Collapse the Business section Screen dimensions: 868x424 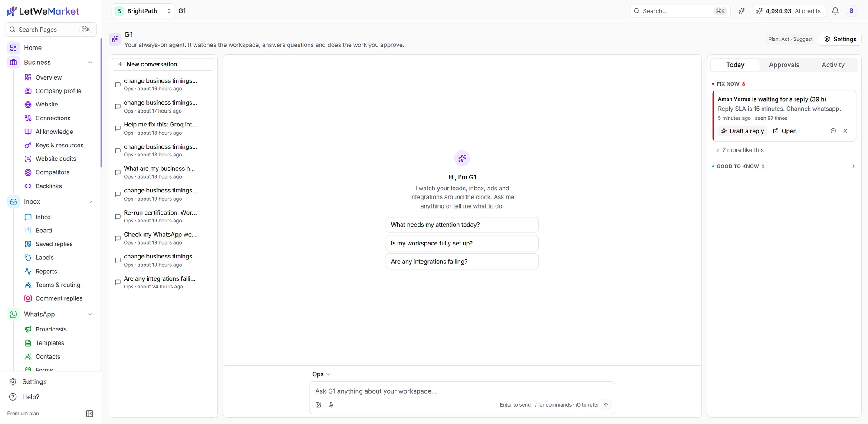click(x=90, y=63)
